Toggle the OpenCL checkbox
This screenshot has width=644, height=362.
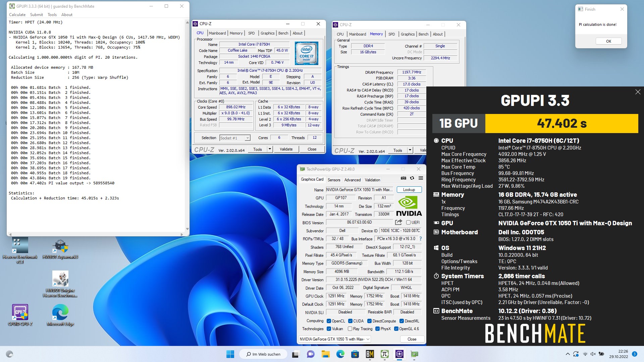329,321
